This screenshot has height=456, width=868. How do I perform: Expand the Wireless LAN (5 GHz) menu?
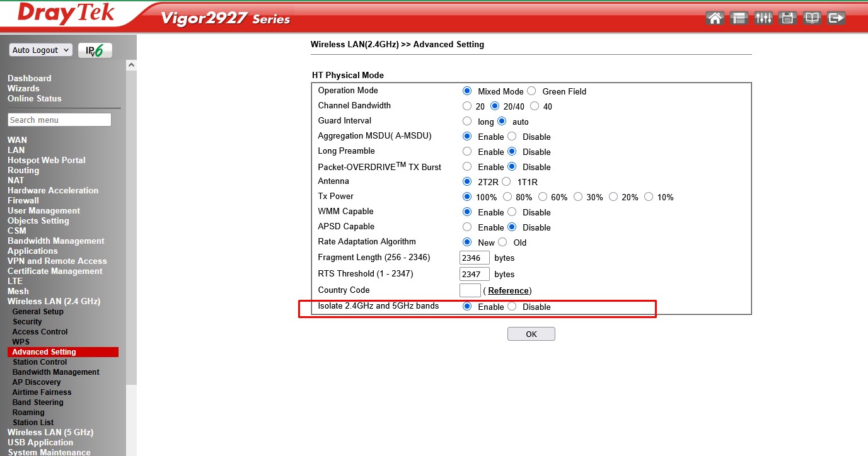pyautogui.click(x=50, y=432)
